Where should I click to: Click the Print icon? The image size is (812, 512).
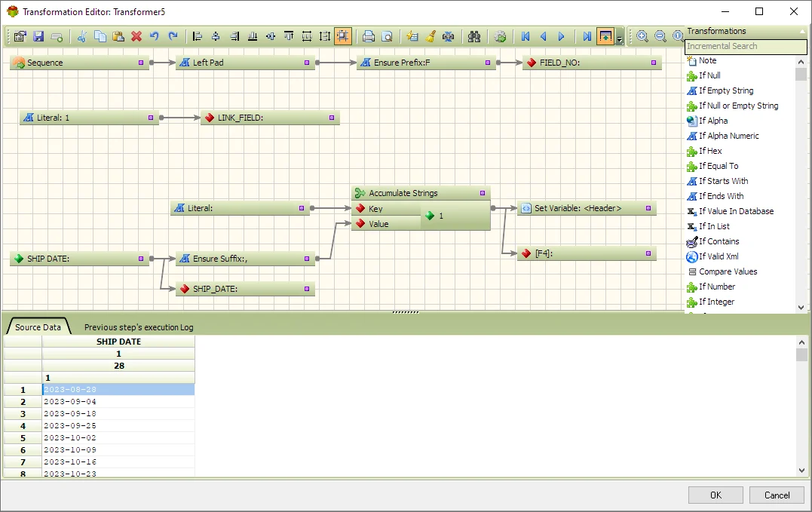(368, 36)
